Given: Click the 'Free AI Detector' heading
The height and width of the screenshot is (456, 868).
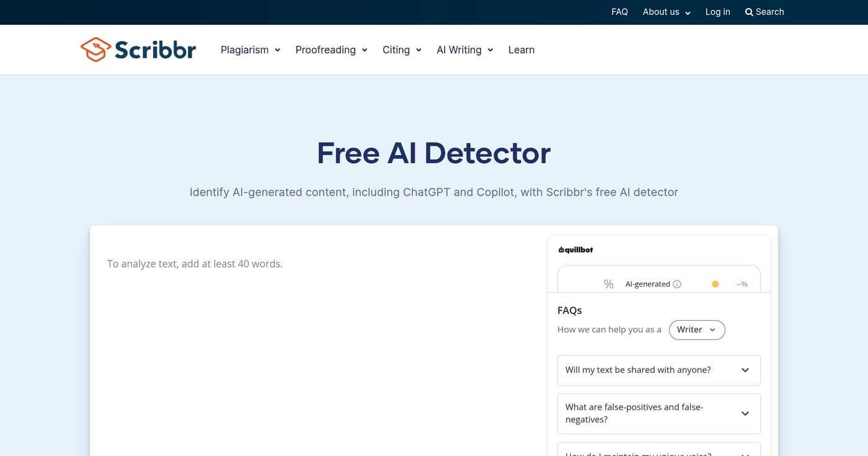Looking at the screenshot, I should coord(434,153).
